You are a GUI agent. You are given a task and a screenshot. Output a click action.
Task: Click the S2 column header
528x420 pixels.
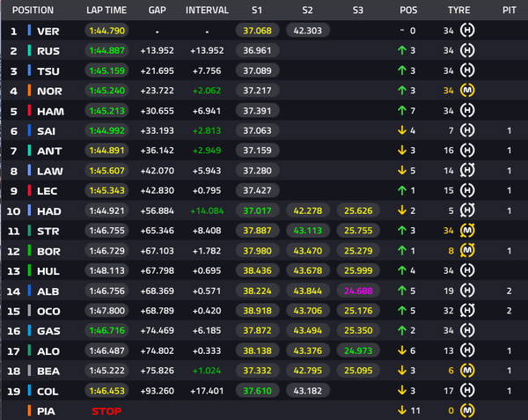click(x=307, y=10)
